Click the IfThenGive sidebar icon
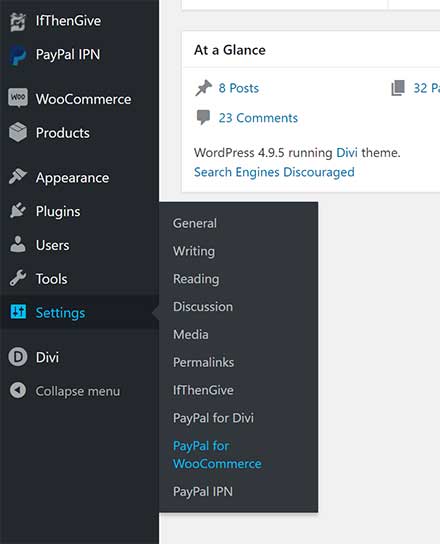This screenshot has width=440, height=544. (x=17, y=22)
